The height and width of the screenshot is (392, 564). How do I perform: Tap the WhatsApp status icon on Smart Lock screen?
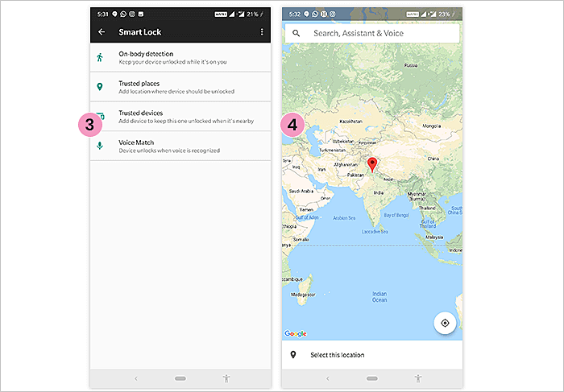(123, 14)
